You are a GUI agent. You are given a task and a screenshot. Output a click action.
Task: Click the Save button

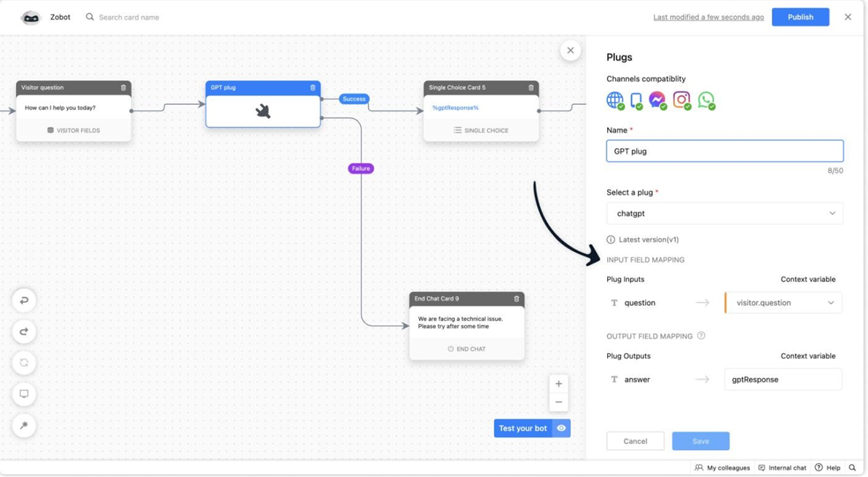[x=701, y=441]
